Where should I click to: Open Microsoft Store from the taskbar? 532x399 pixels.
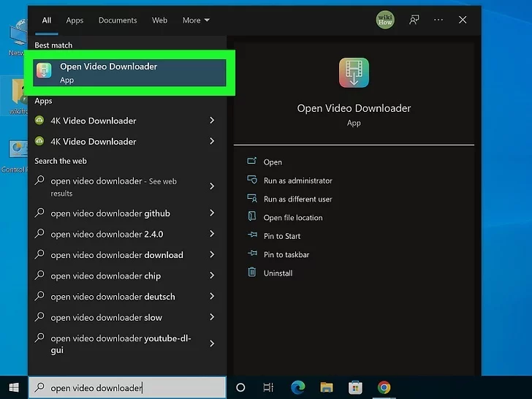pyautogui.click(x=355, y=387)
